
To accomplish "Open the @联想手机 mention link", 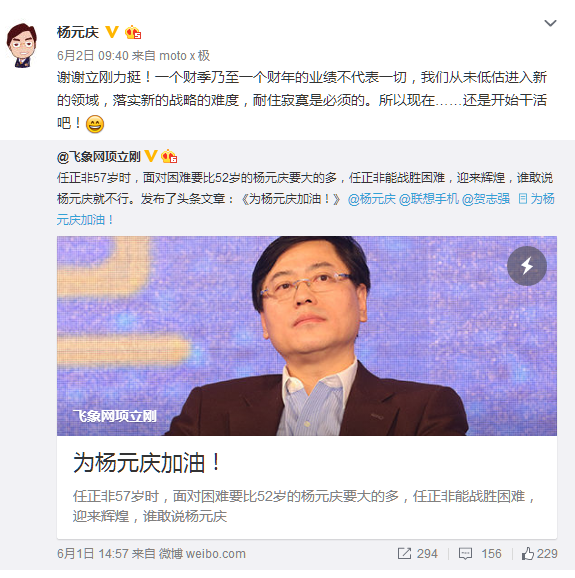I will pos(429,199).
